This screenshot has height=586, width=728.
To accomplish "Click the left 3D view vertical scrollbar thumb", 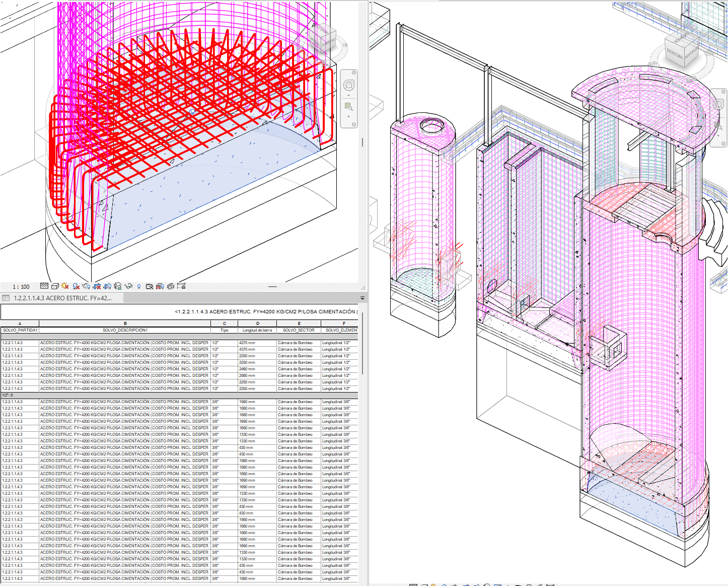I will (362, 143).
